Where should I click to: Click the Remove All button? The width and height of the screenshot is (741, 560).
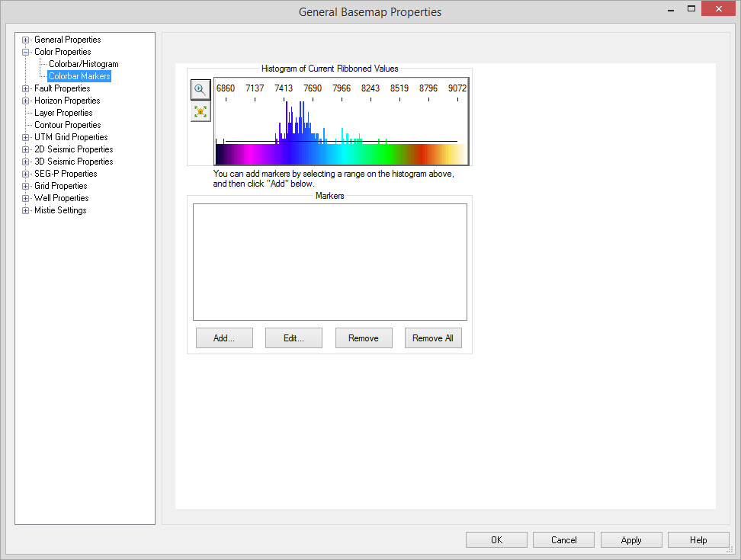pos(433,338)
